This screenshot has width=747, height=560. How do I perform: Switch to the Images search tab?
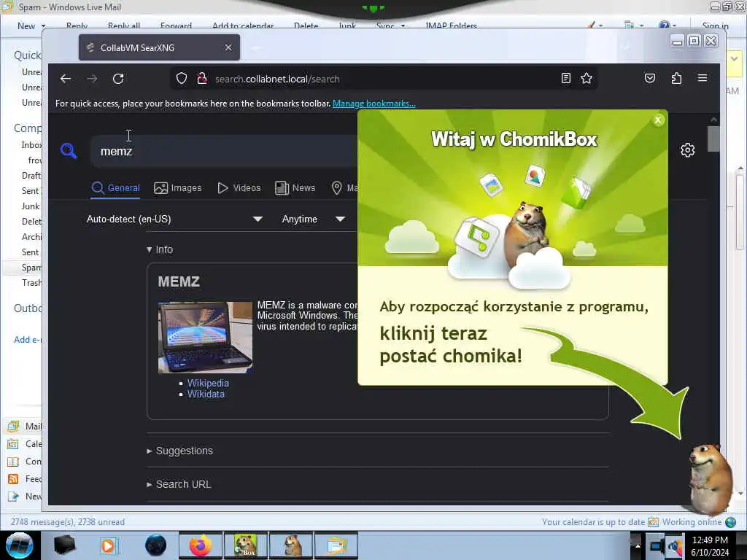pos(178,187)
